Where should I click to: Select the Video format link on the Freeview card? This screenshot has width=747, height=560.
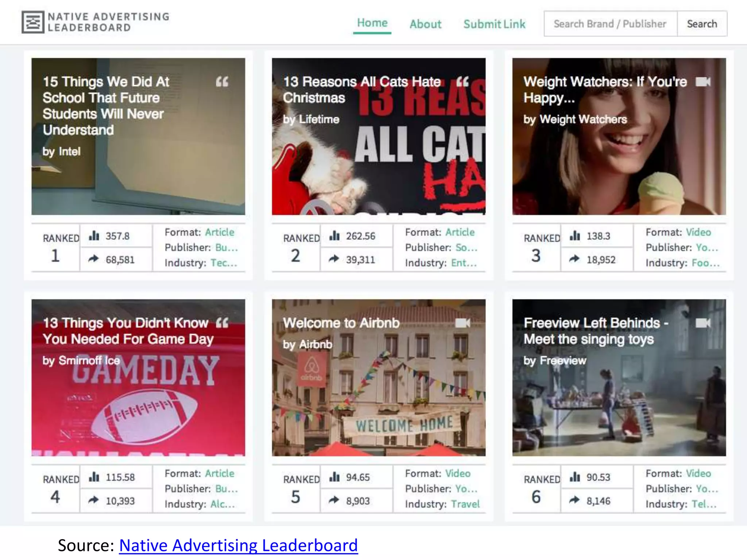698,473
